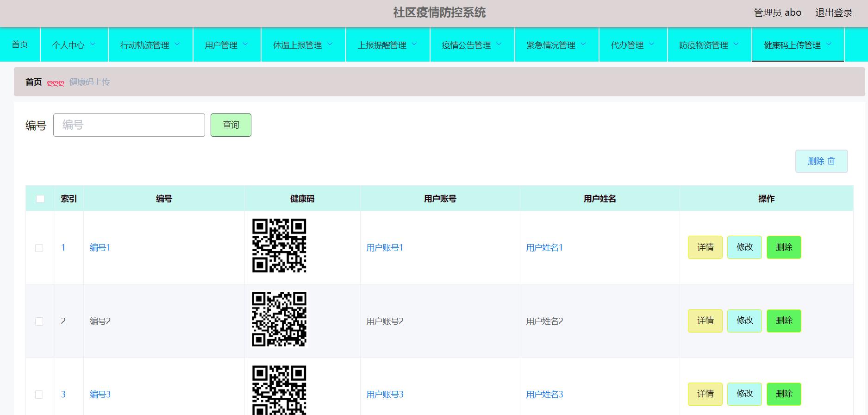Click 删除 button for 编号3 row
868x415 pixels.
784,394
